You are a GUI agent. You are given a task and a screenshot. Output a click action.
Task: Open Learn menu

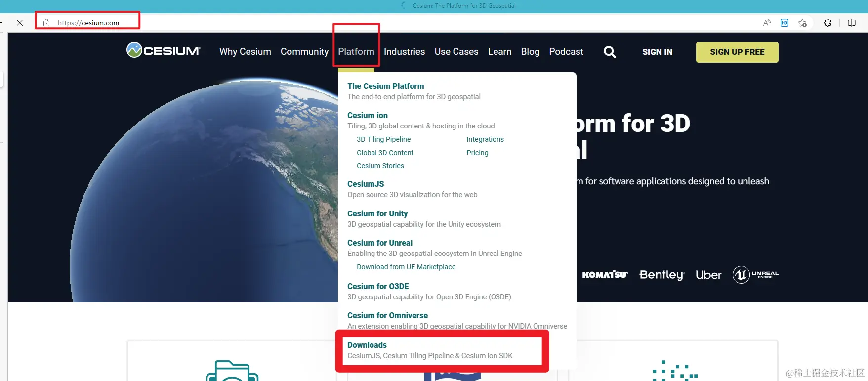pyautogui.click(x=499, y=52)
